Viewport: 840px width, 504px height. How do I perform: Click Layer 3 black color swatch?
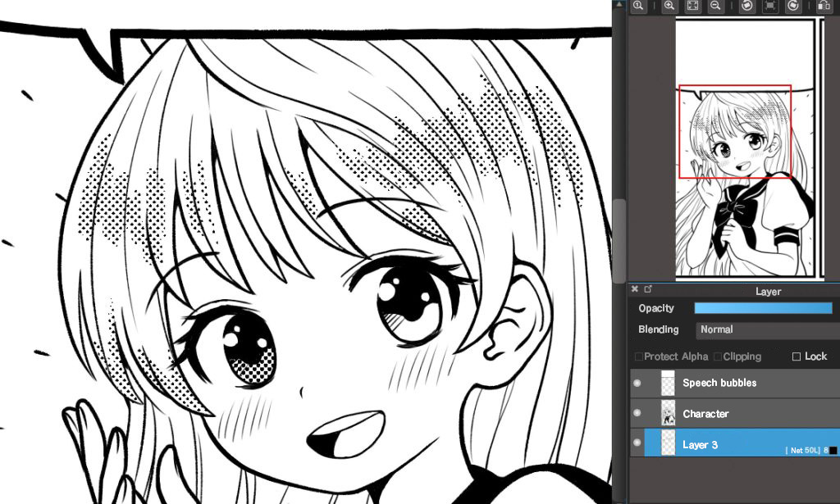(833, 451)
